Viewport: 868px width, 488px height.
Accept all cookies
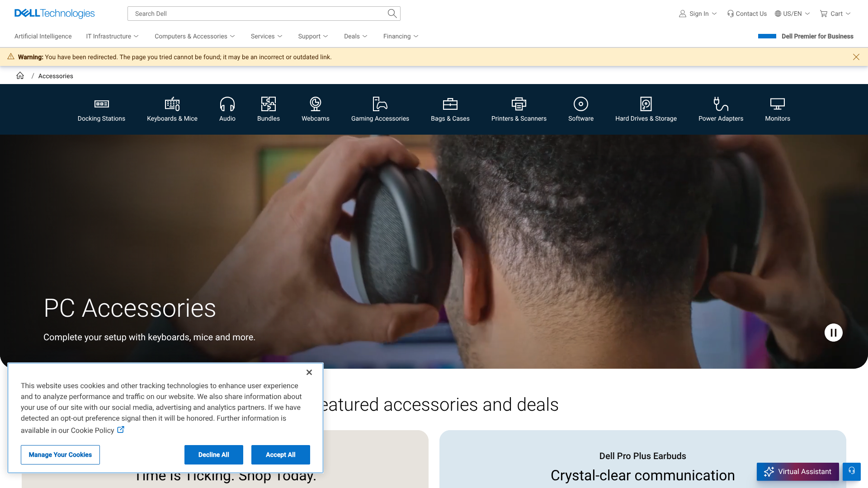(x=280, y=455)
